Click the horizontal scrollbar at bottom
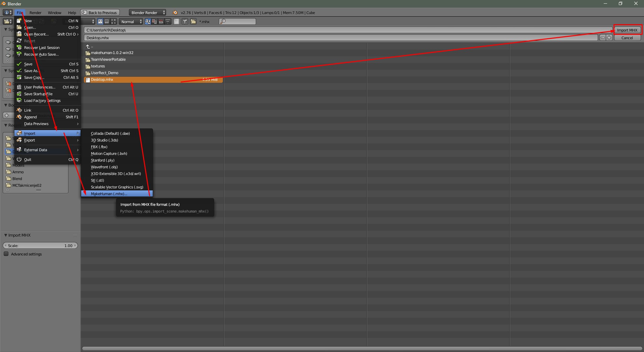The width and height of the screenshot is (644, 352). [362, 349]
